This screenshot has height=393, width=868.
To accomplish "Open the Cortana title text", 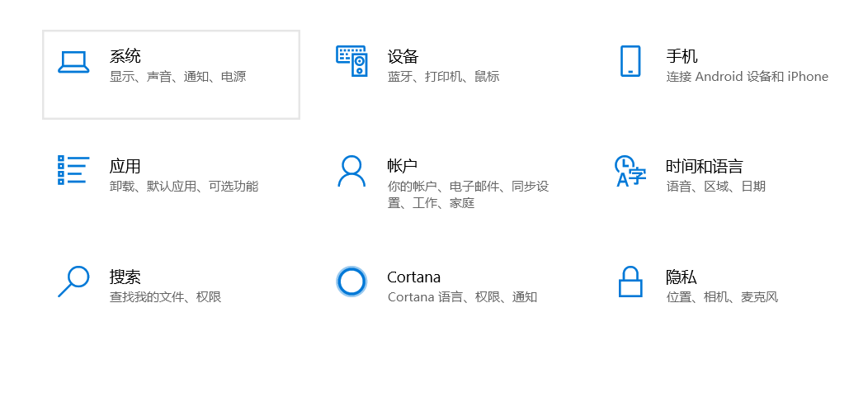I will tap(414, 277).
